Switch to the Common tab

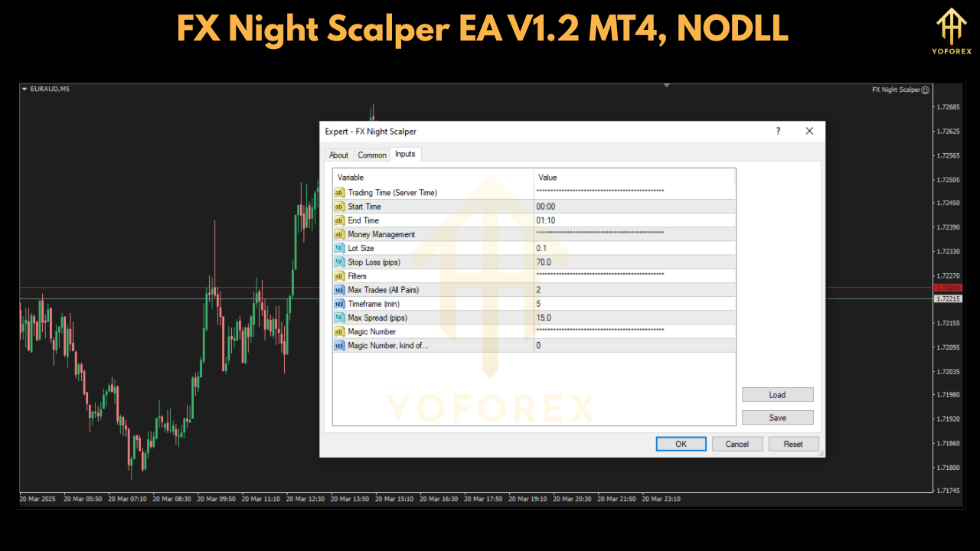pyautogui.click(x=372, y=155)
